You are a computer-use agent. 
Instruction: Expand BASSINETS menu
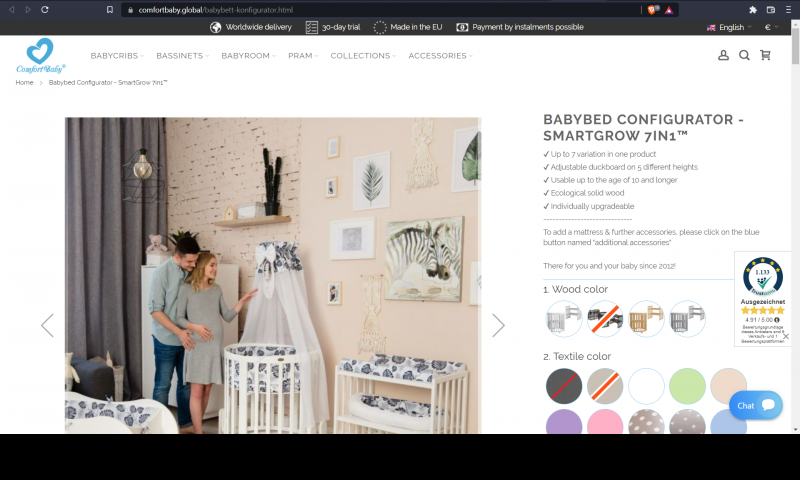183,56
